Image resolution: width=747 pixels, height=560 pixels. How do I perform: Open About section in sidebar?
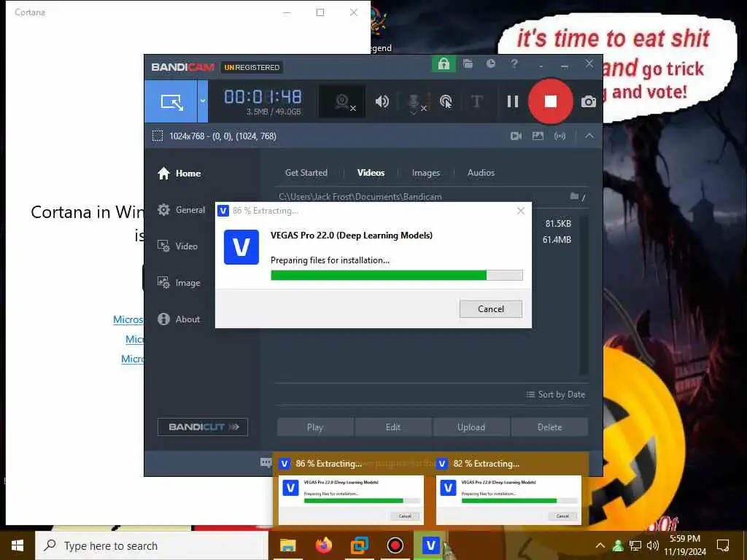(179, 319)
